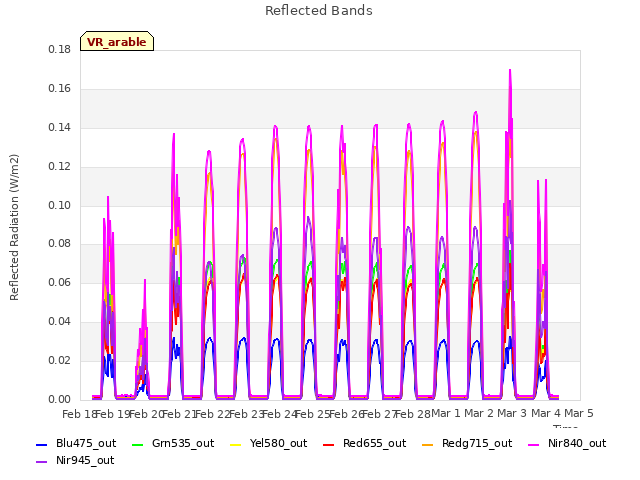
Task: Click the Red655_out legend label
Action: (374, 444)
